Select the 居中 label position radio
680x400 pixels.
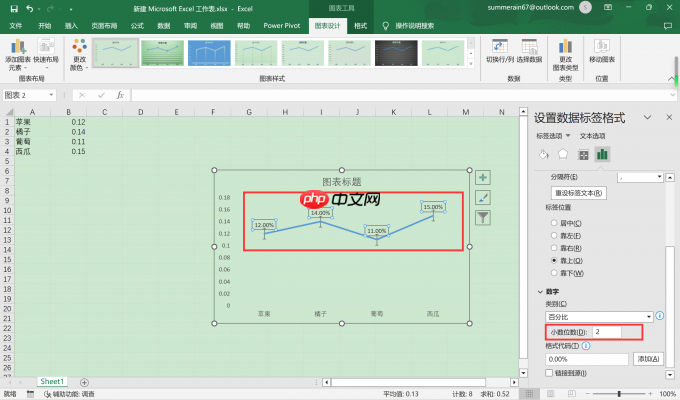click(x=554, y=223)
